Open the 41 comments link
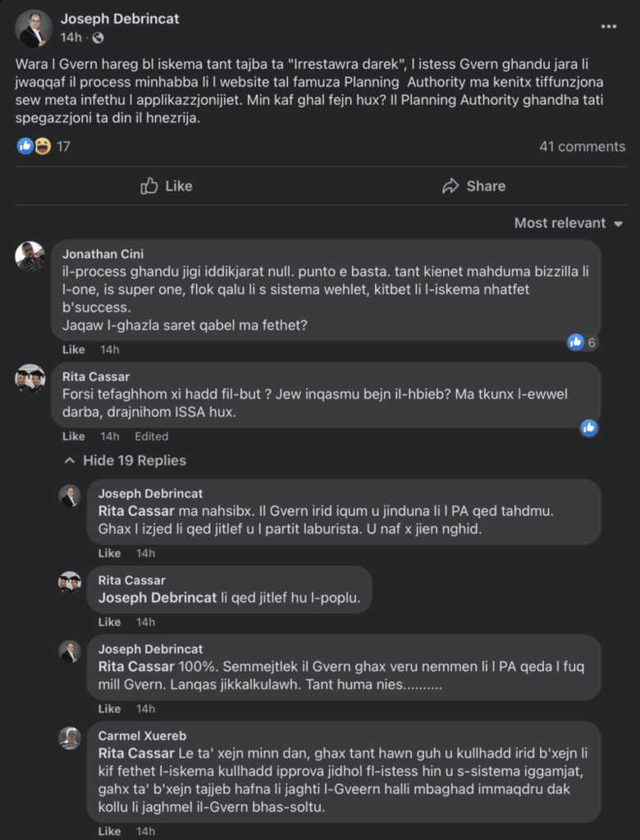 (x=582, y=147)
